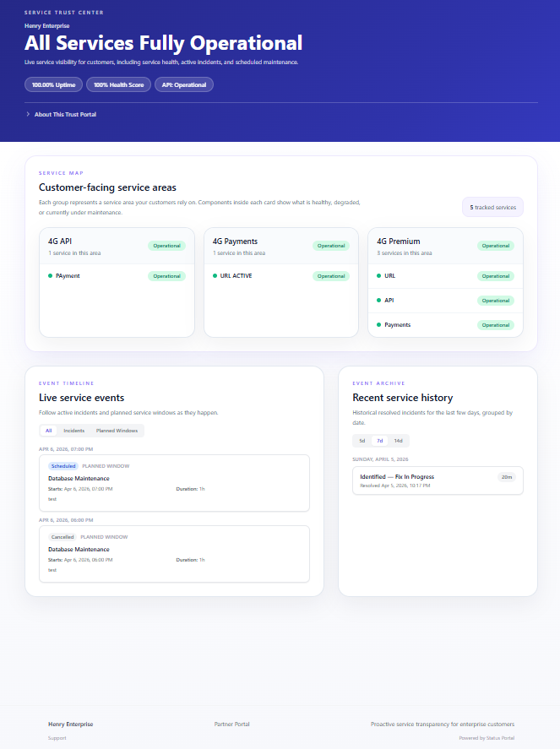Click the 5 tracked services counter
Viewport: 560px width, 749px height.
492,207
